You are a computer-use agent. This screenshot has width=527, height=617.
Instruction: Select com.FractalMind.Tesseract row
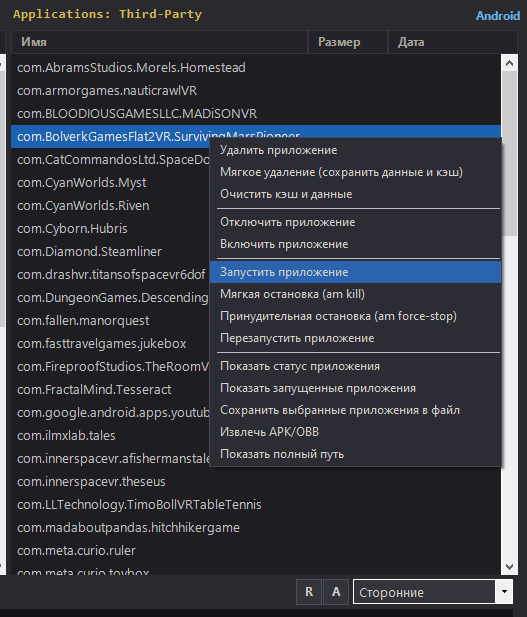111,390
